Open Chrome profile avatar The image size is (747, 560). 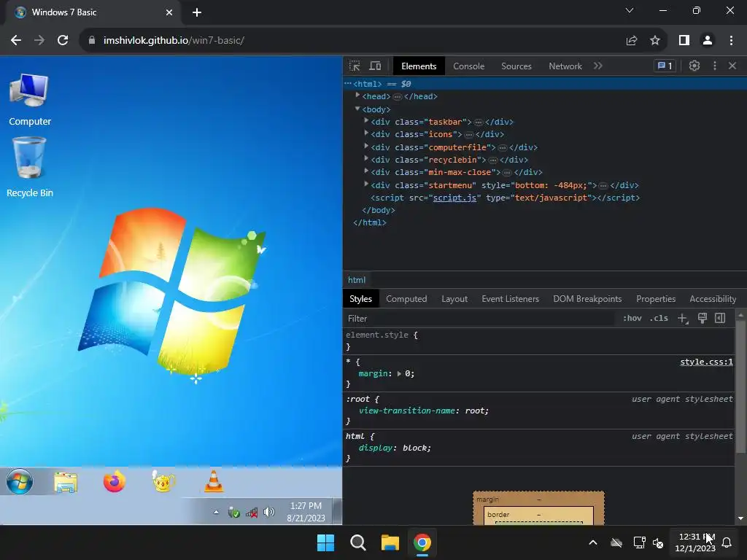coord(708,41)
